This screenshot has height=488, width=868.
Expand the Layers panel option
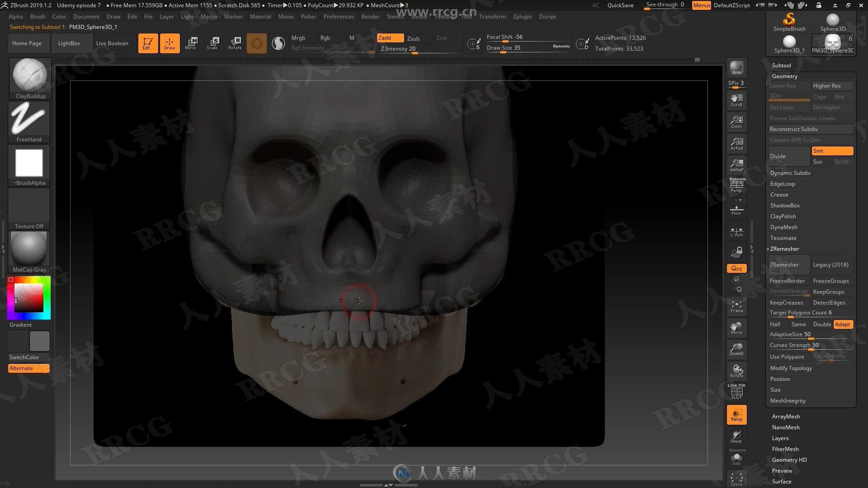tap(779, 438)
